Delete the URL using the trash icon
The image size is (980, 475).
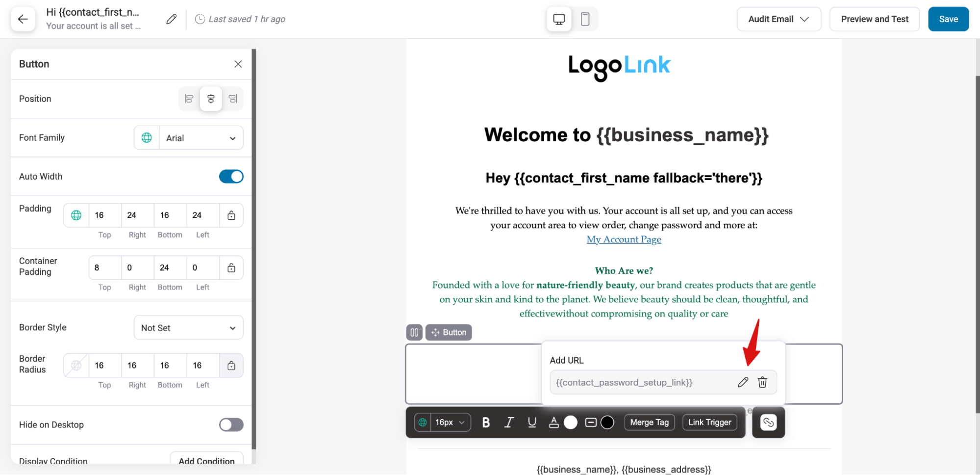point(763,382)
